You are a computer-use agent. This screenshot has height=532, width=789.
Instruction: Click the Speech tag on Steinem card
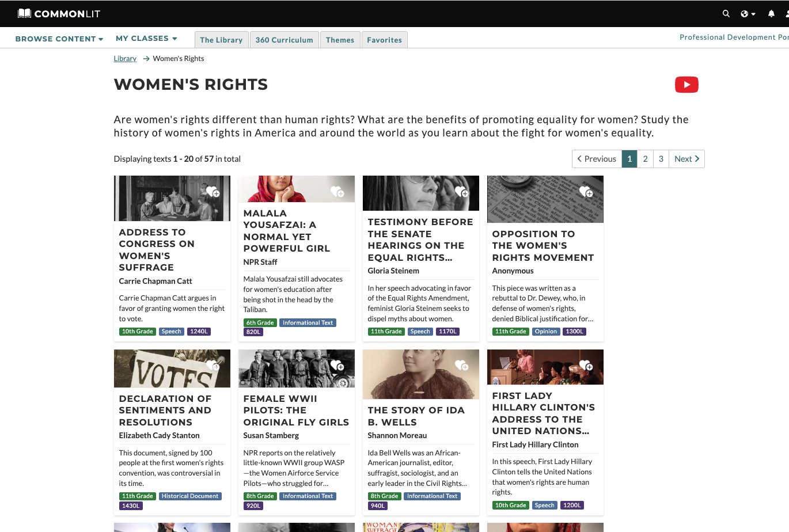420,332
